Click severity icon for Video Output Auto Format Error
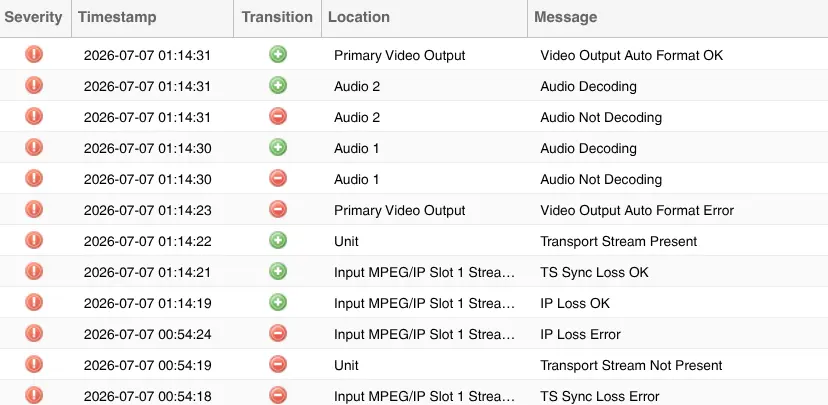Viewport: 828px width, 405px height. [x=34, y=210]
